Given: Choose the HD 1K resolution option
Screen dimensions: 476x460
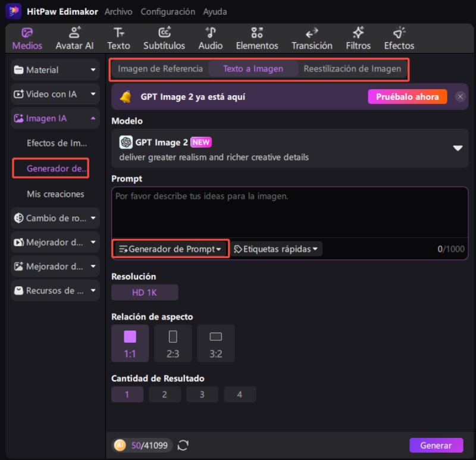Looking at the screenshot, I should coord(145,292).
